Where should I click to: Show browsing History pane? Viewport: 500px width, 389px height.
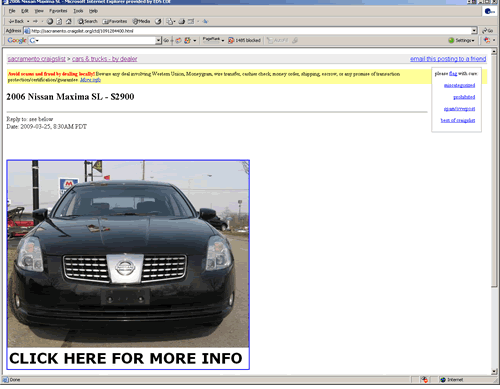158,21
